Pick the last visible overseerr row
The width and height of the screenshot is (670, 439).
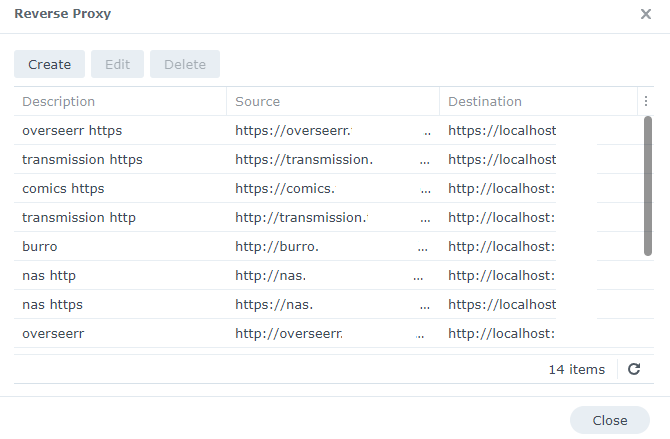(x=53, y=333)
